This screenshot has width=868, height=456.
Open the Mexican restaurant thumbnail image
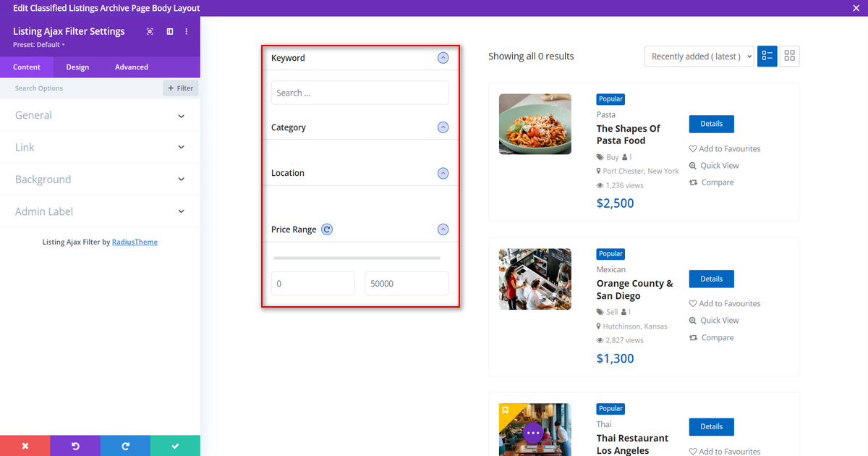(x=535, y=279)
